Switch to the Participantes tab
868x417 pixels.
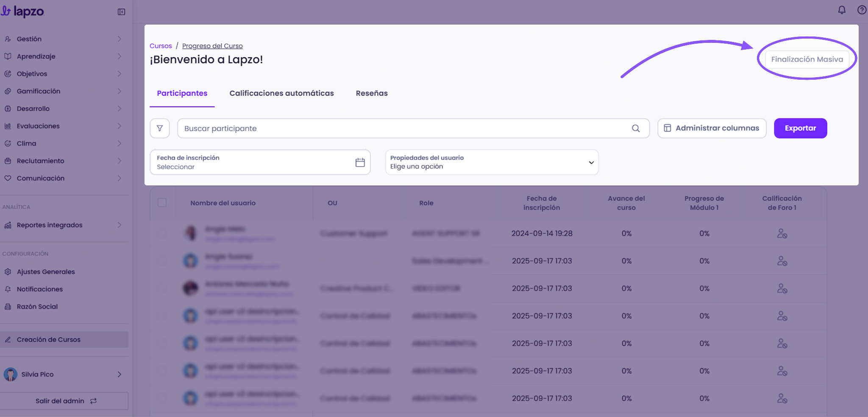click(x=182, y=93)
